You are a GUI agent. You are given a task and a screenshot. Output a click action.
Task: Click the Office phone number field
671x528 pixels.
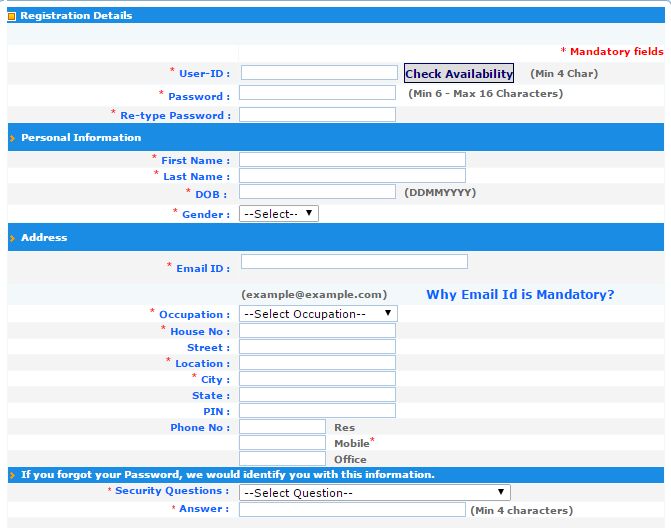coord(282,459)
